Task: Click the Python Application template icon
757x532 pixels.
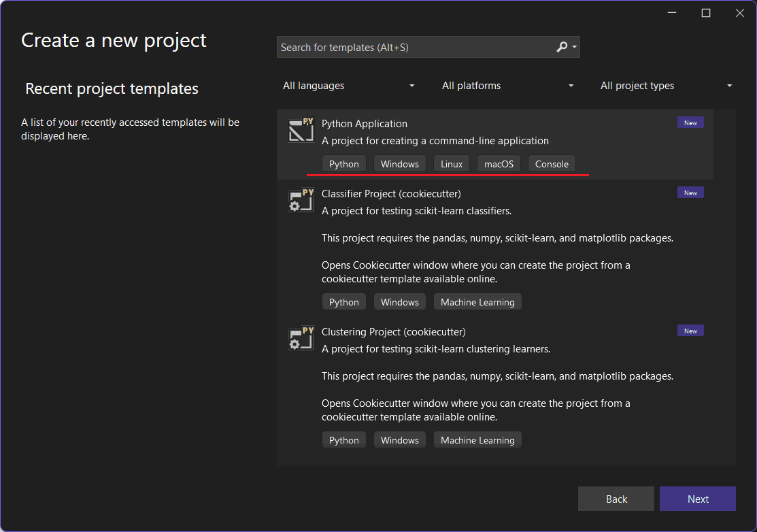Action: coord(301,129)
